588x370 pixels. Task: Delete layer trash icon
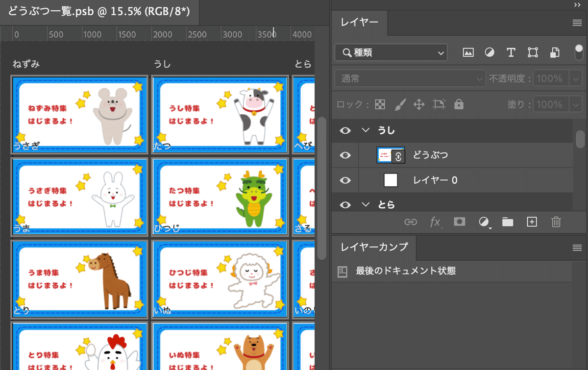[556, 222]
